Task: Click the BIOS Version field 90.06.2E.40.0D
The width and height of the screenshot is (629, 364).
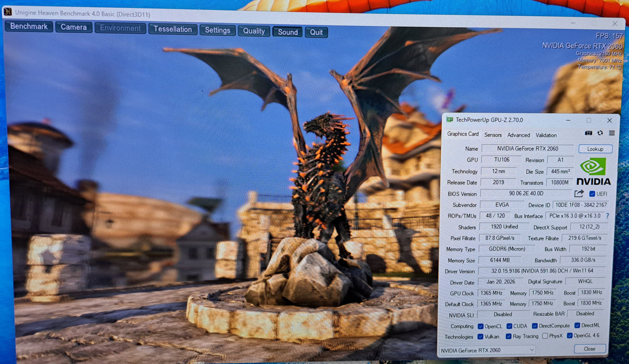Action: [x=525, y=193]
